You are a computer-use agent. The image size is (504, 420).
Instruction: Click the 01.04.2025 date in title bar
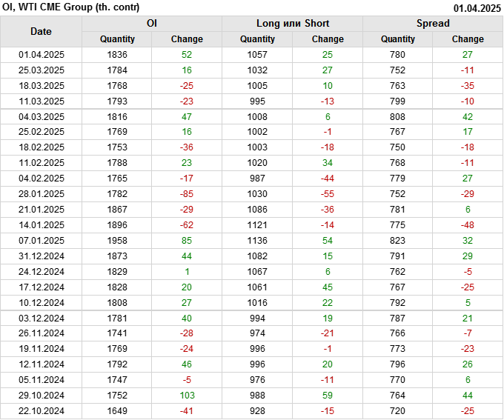click(477, 9)
